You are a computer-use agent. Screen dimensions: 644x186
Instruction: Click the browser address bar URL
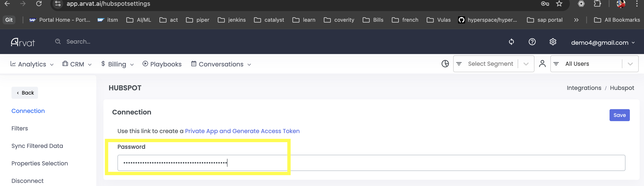pos(108,4)
